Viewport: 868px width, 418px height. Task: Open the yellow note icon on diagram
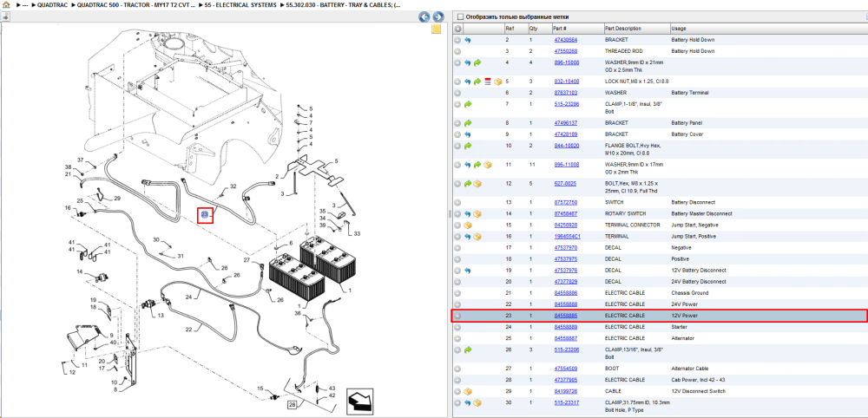click(x=437, y=29)
